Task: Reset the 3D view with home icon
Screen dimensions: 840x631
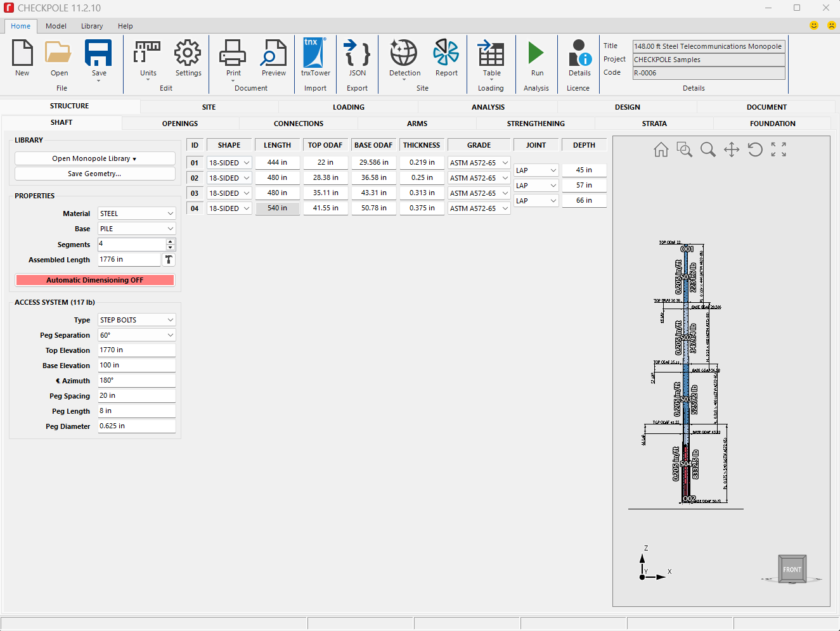Action: coord(661,150)
